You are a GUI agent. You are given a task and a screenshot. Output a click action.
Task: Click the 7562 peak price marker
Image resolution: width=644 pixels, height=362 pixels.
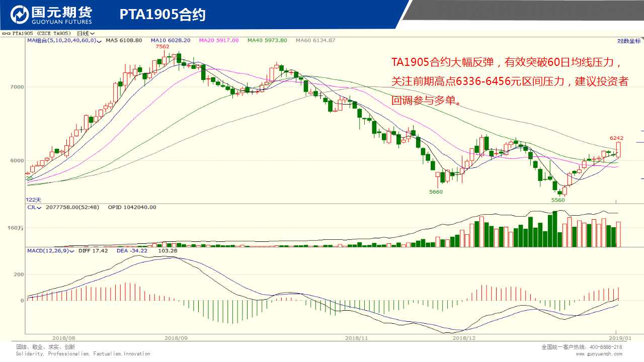click(162, 47)
